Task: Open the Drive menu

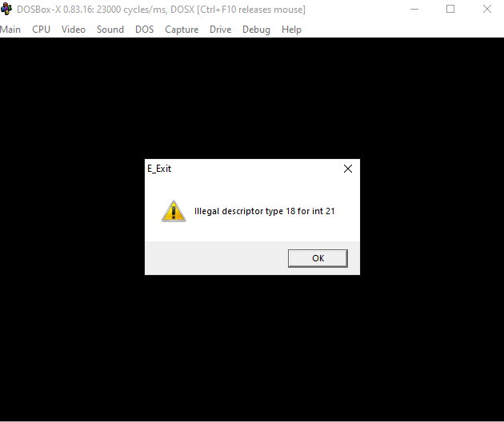Action: (x=221, y=30)
